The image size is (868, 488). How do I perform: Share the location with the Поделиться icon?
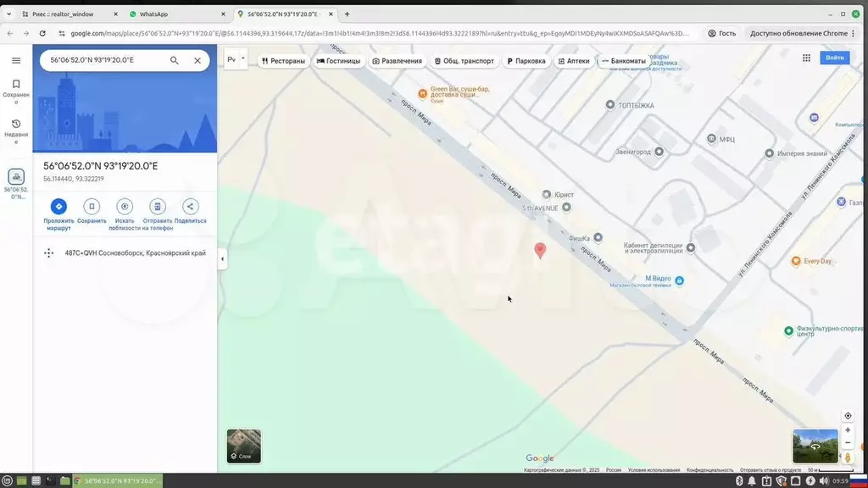click(x=191, y=207)
